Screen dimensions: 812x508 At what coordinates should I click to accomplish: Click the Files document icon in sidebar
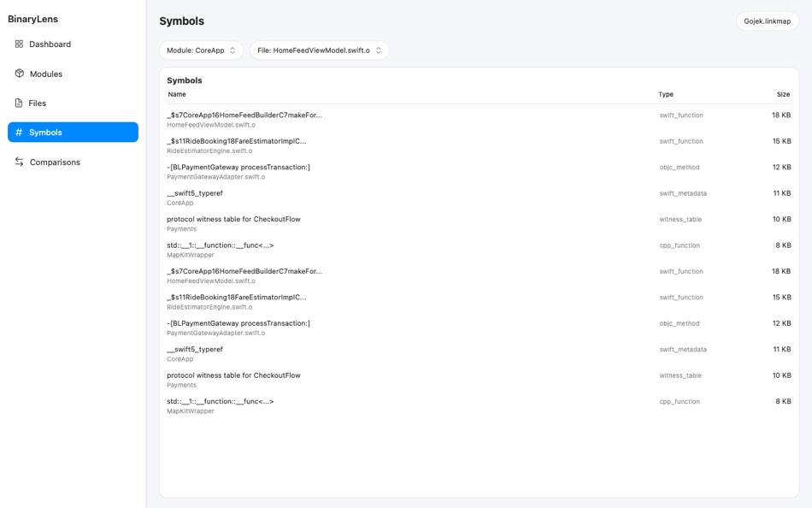coord(18,103)
